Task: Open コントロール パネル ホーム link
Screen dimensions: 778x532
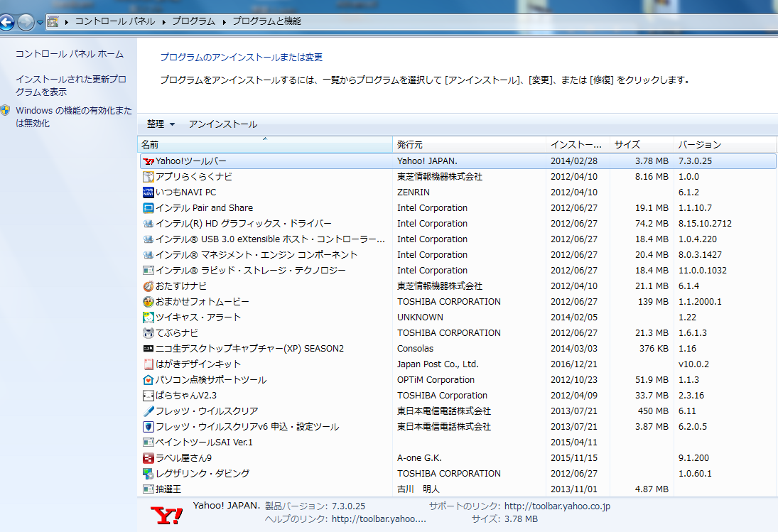Action: tap(70, 54)
